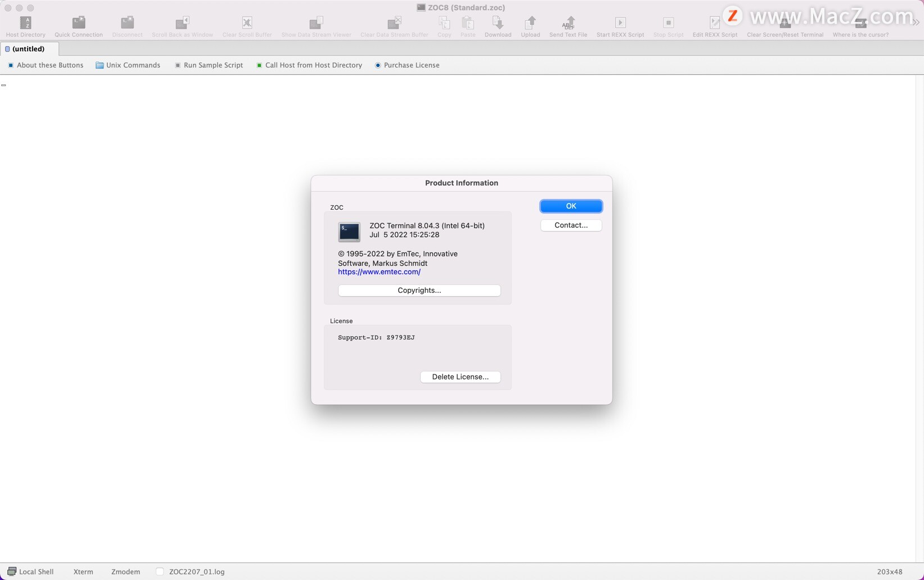Viewport: 924px width, 580px height.
Task: Expand the toolbar overflow chevron
Action: click(x=916, y=22)
